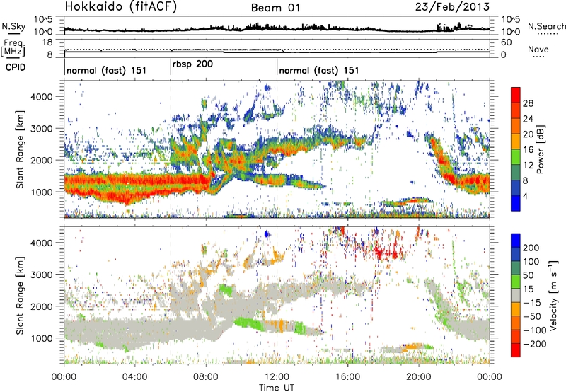Click the '200' Velocity colorbar label
Screen dimensions: 566x392
pyautogui.click(x=531, y=248)
